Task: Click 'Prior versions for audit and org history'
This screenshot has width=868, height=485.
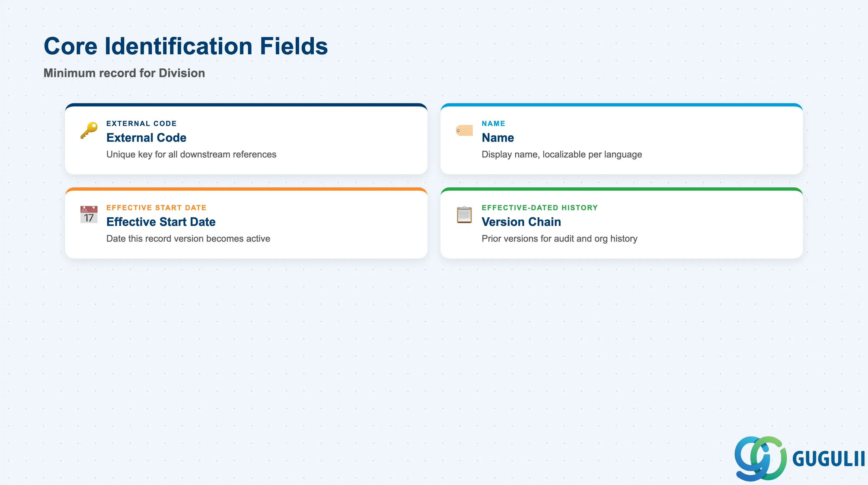Action: click(x=559, y=238)
